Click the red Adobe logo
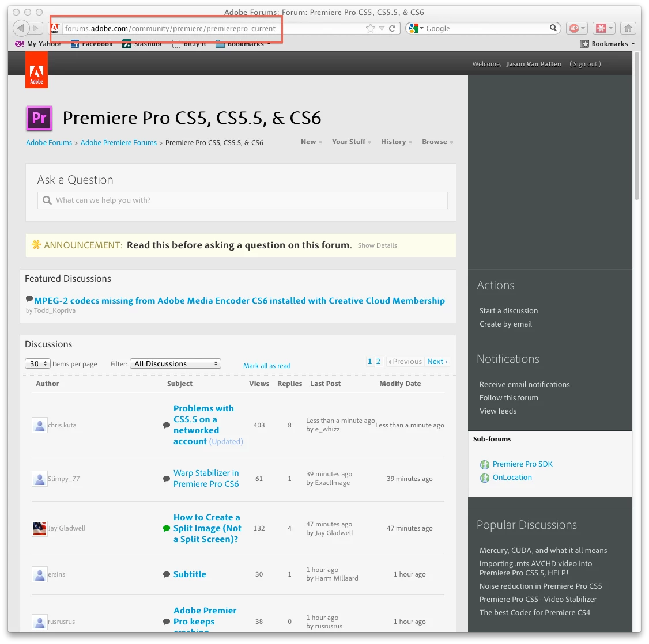The height and width of the screenshot is (644, 649). click(x=36, y=70)
